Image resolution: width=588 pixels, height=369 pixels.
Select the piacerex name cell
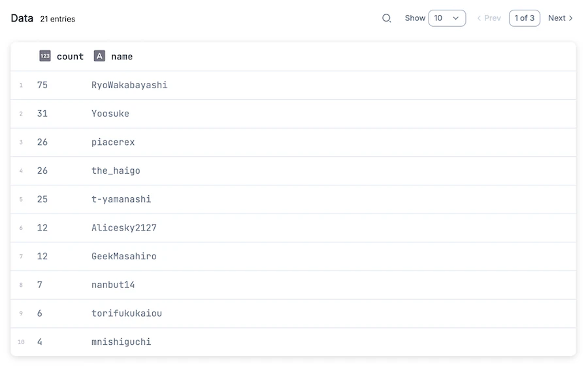[x=113, y=142]
